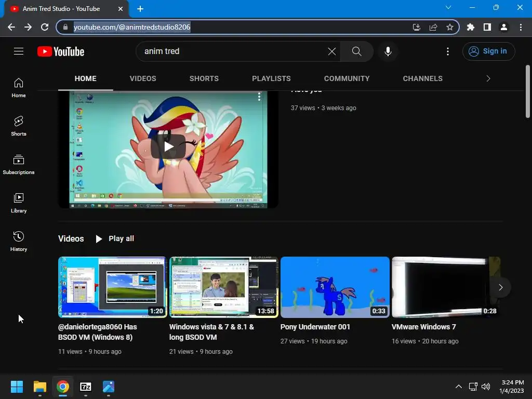The image size is (532, 399).
Task: Click the browser address bar URL
Action: point(132,27)
